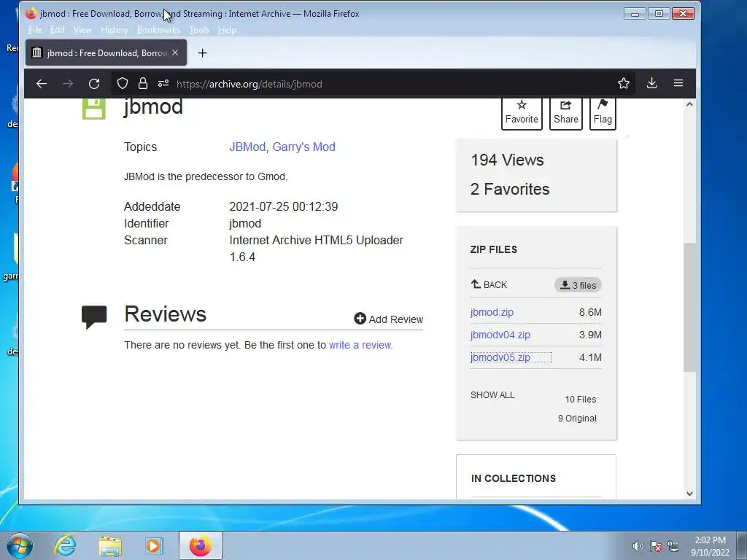This screenshot has width=747, height=560.
Task: Bookmark this page with the star icon
Action: click(624, 84)
